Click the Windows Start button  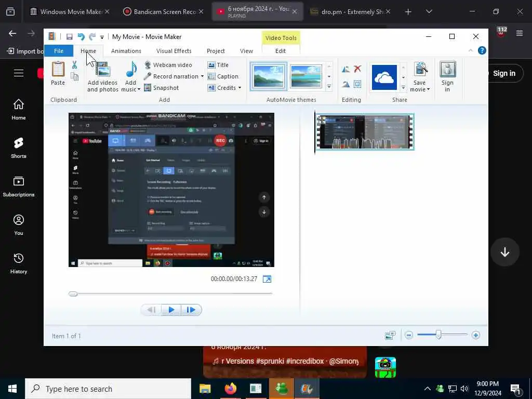tap(12, 389)
